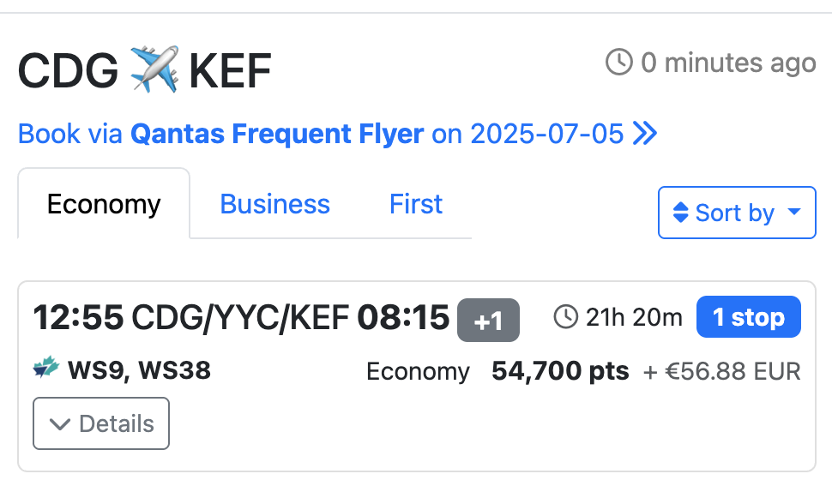Click the up-down sort arrows icon
Image resolution: width=832 pixels, height=504 pixels.
click(680, 213)
